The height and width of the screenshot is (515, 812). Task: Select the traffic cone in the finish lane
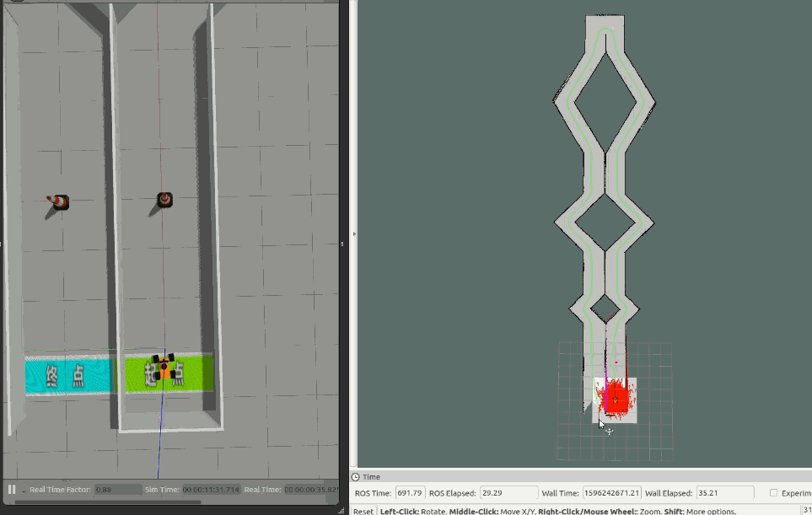click(x=58, y=201)
